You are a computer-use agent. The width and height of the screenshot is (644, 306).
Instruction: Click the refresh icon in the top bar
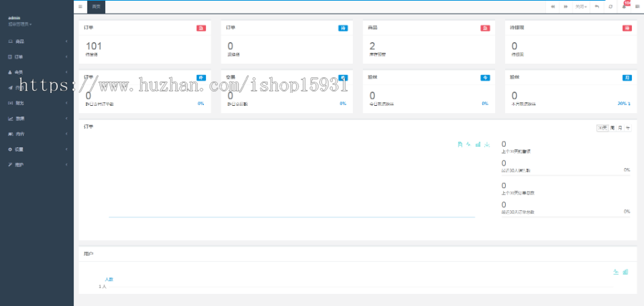(x=611, y=6)
